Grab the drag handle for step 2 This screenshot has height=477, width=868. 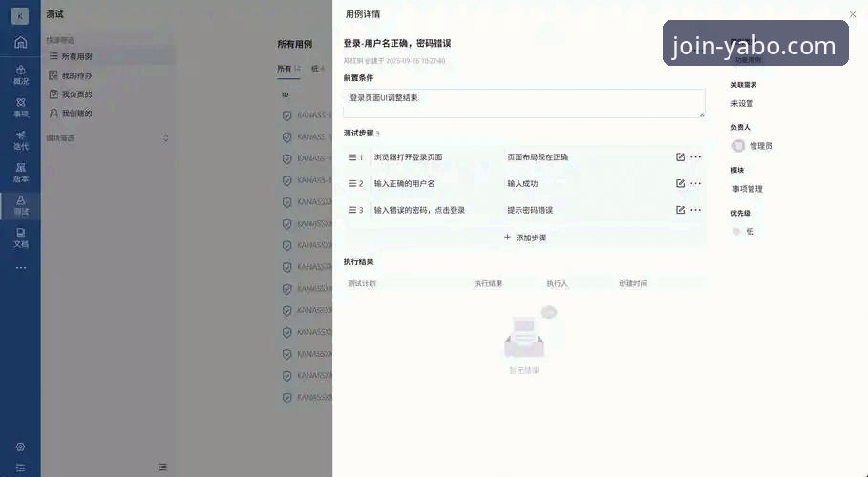pos(352,184)
